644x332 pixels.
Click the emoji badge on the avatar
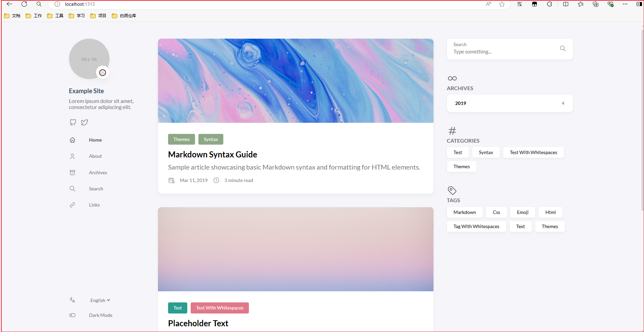coord(103,73)
